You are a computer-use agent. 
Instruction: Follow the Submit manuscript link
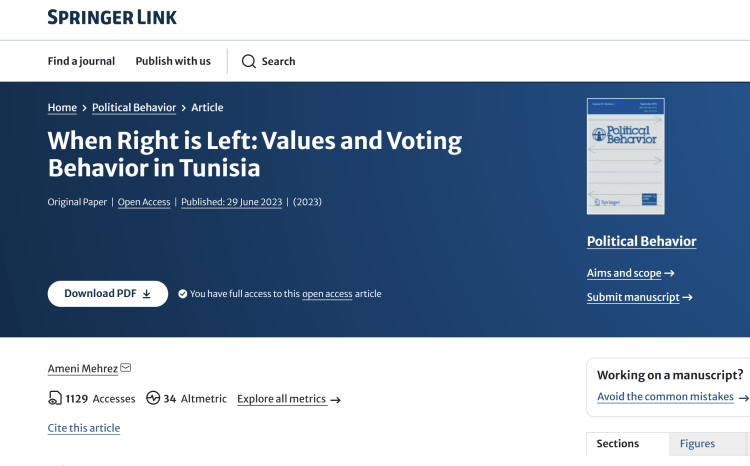(x=633, y=297)
